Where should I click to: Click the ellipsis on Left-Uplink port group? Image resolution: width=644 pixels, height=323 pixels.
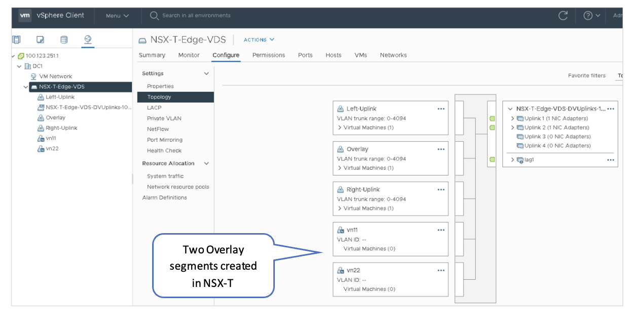(441, 109)
